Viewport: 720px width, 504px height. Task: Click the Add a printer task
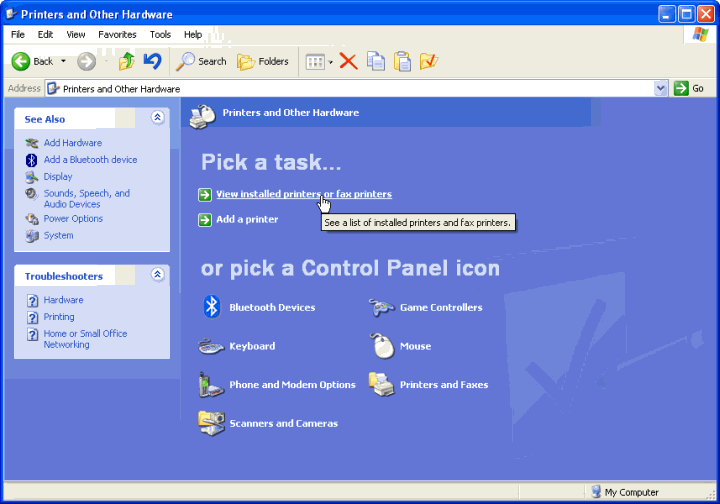(247, 219)
